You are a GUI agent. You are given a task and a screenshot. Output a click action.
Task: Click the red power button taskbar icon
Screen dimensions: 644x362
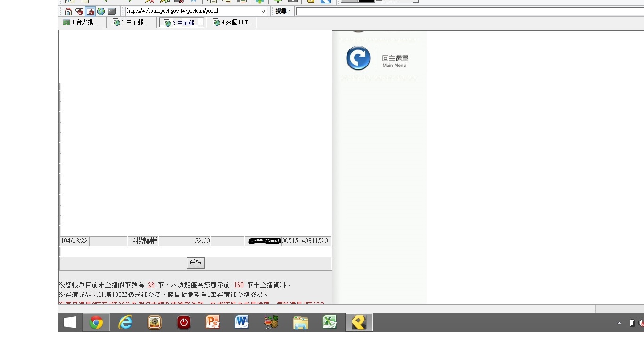click(184, 322)
